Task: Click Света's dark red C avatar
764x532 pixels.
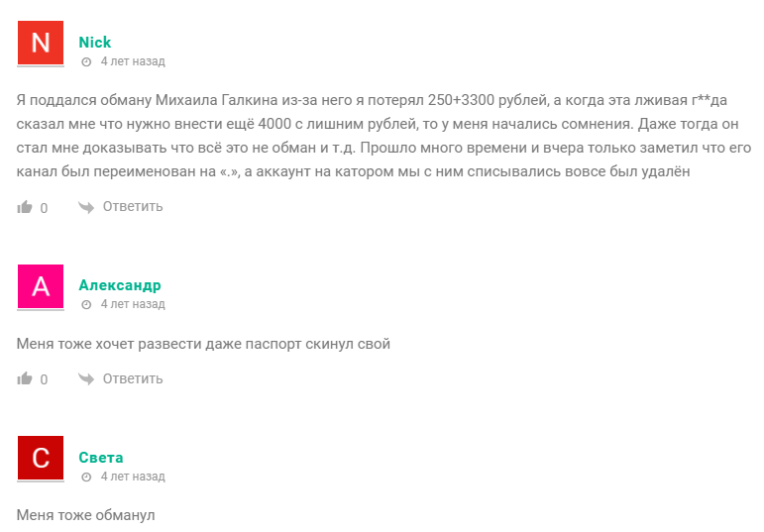Action: point(41,458)
